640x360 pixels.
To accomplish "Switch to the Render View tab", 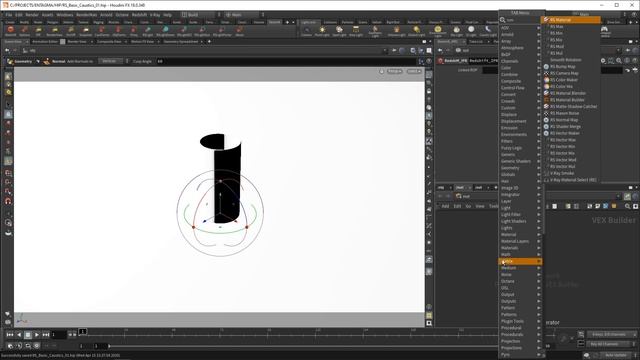I will (x=77, y=42).
